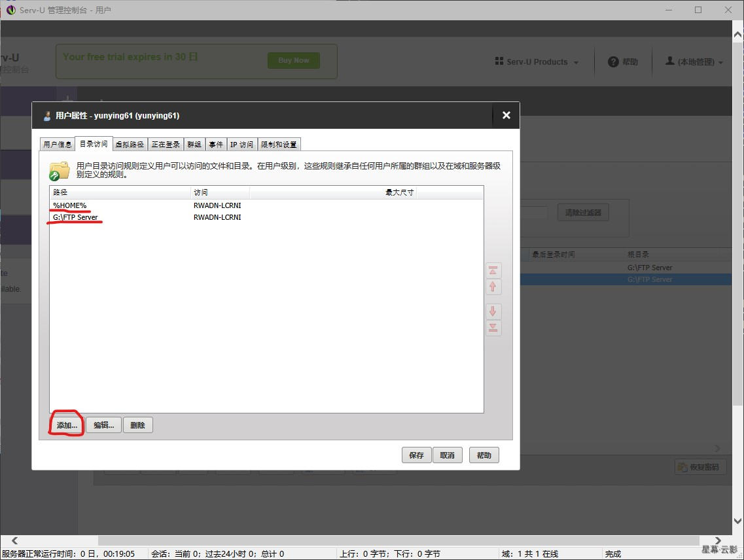This screenshot has width=744, height=560.
Task: Switch to the 用户信息 tab
Action: point(58,145)
